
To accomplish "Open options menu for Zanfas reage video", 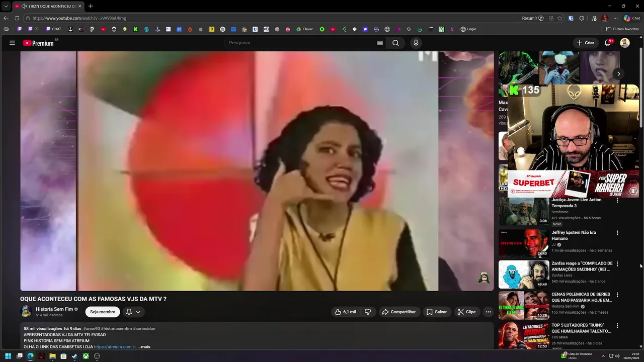I will click(617, 263).
